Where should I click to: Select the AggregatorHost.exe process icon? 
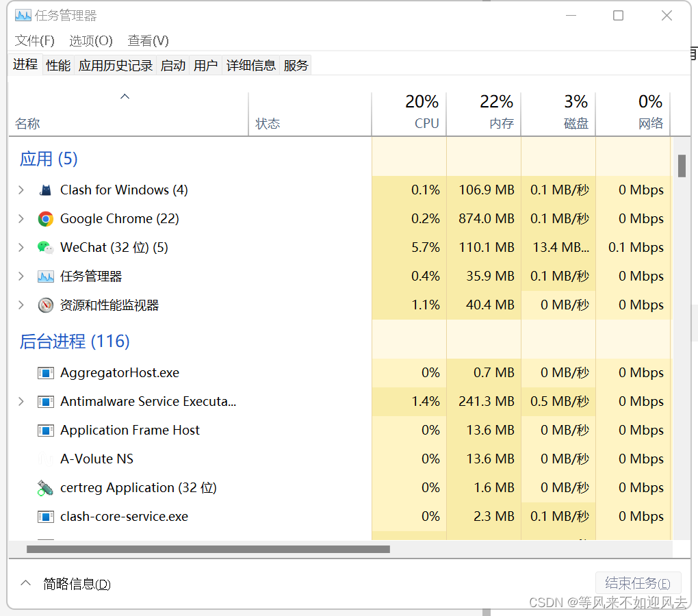[x=45, y=372]
